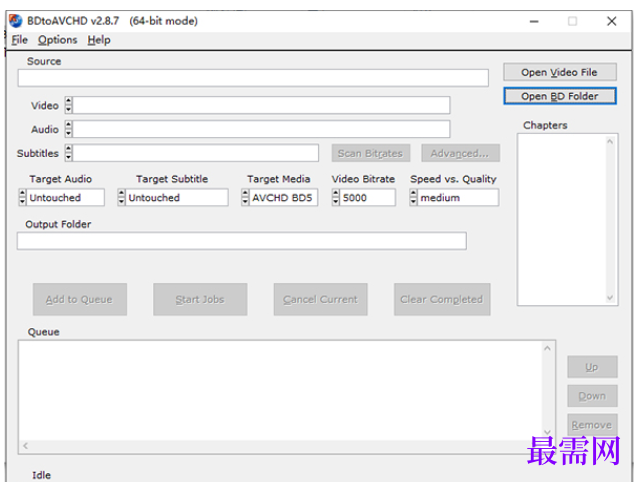The height and width of the screenshot is (482, 639).
Task: Open the Options menu
Action: (x=57, y=40)
